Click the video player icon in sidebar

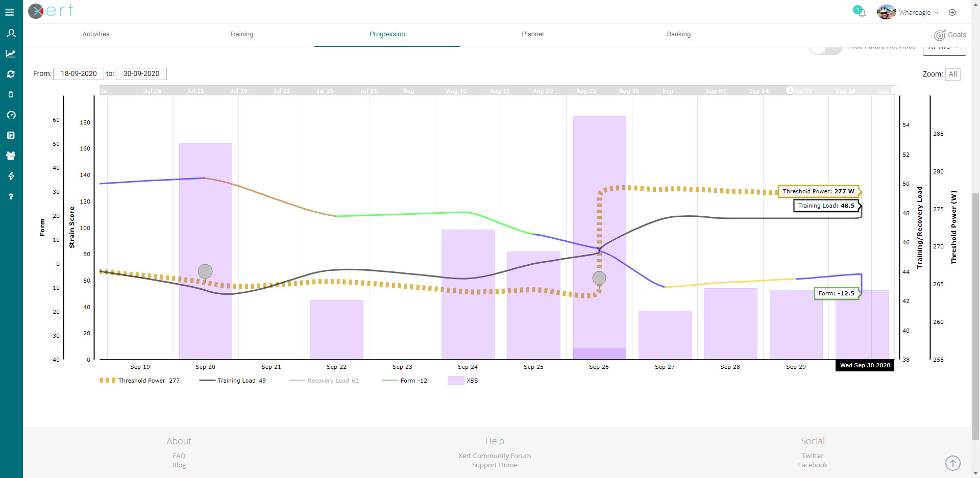[x=10, y=135]
